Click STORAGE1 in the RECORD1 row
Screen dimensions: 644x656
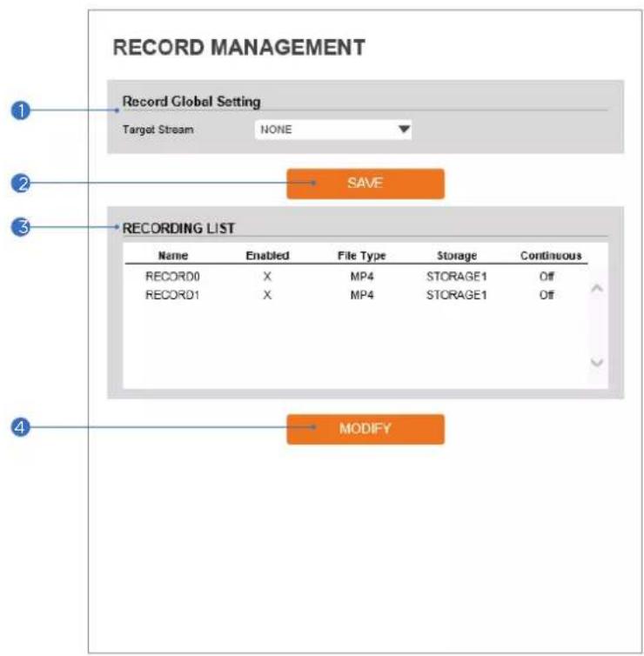[457, 295]
